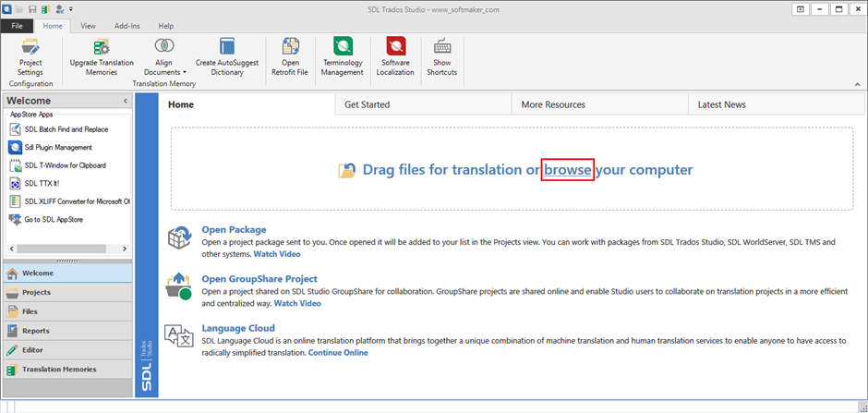Open Sdl Plugin Management app
This screenshot has height=413, width=868.
point(51,147)
